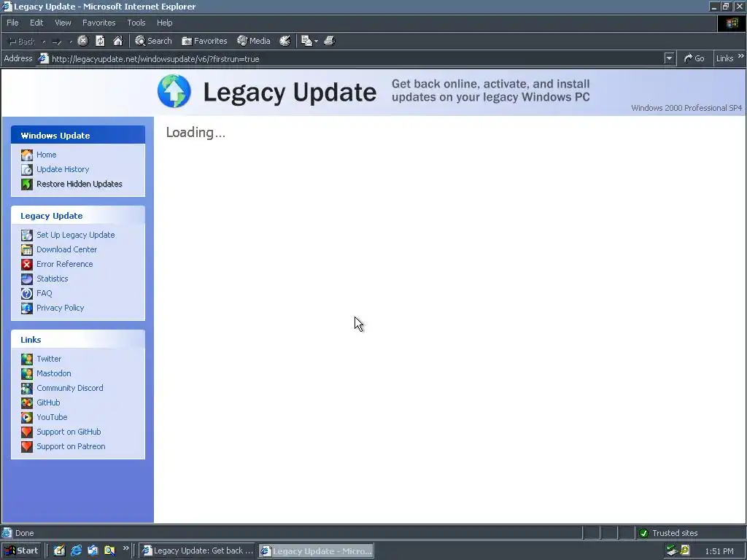Click the Refresh icon in toolbar
The image size is (747, 560).
click(100, 41)
